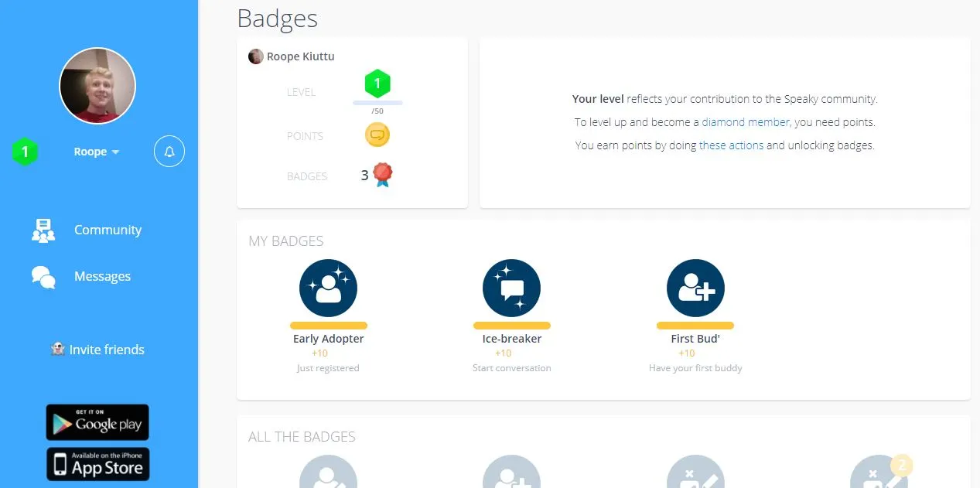Click the Ice-breaker badge icon
980x488 pixels.
click(x=511, y=288)
